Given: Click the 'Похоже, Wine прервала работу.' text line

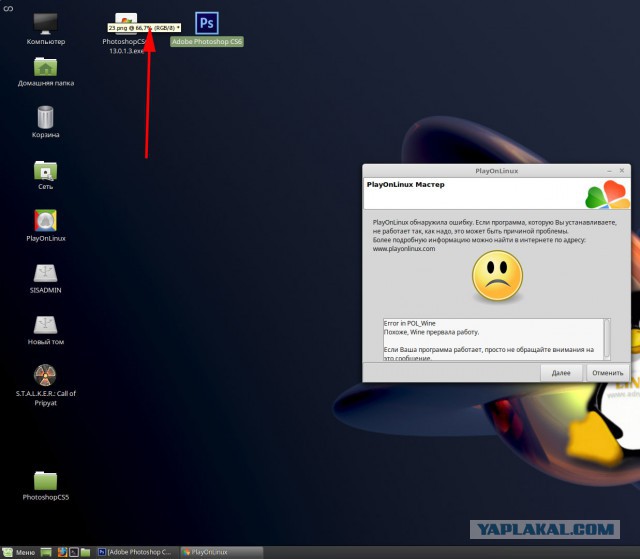Looking at the screenshot, I should (431, 332).
